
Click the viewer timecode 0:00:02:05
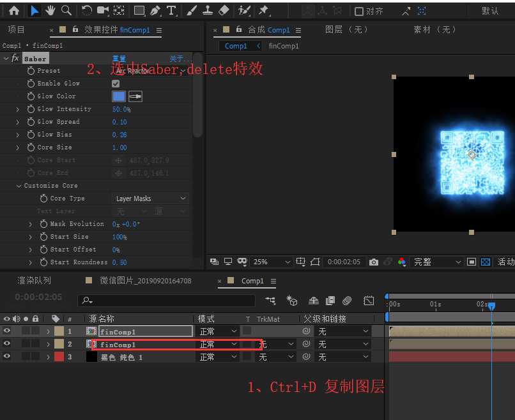pos(344,262)
